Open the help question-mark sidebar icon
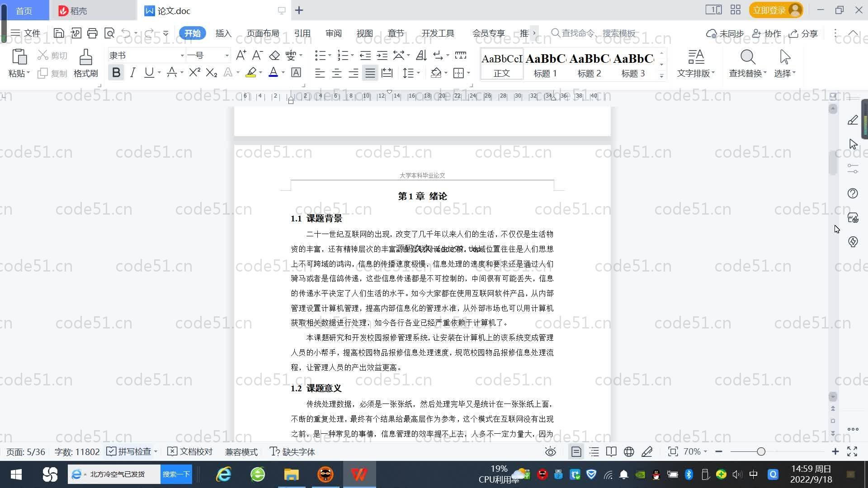868x488 pixels. [x=853, y=193]
